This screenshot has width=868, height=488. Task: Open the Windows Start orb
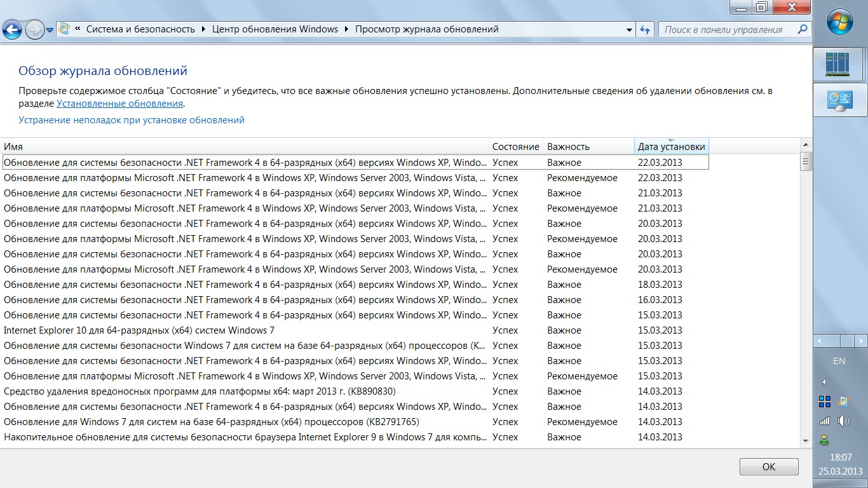click(840, 22)
